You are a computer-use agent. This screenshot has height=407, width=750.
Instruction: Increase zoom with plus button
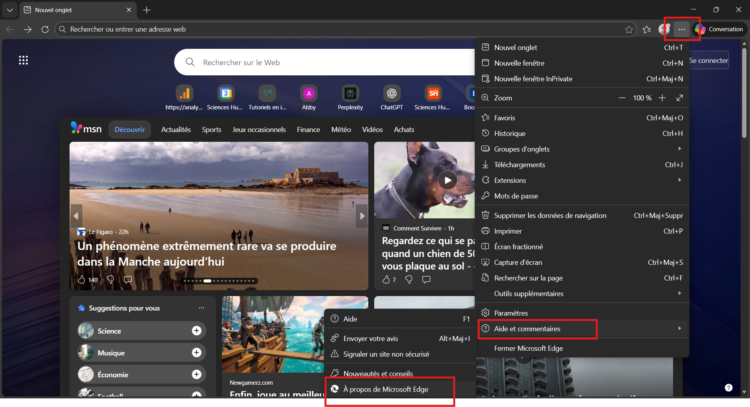[x=662, y=98]
